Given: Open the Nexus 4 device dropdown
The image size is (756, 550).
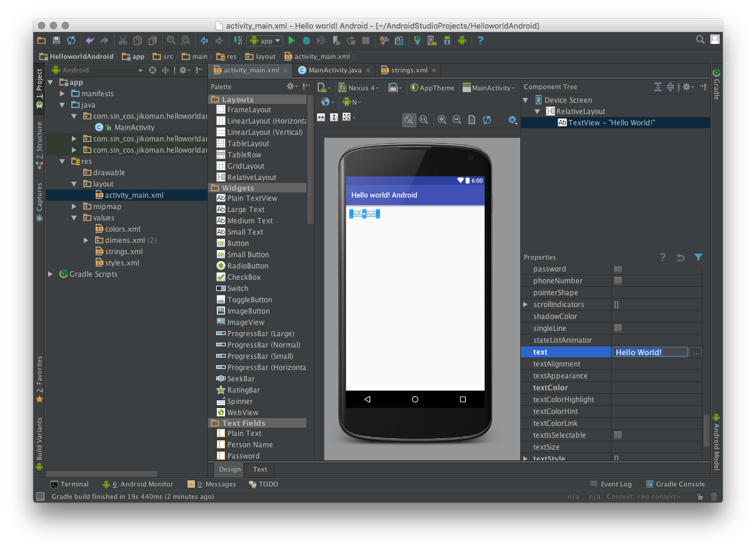Looking at the screenshot, I should 359,87.
